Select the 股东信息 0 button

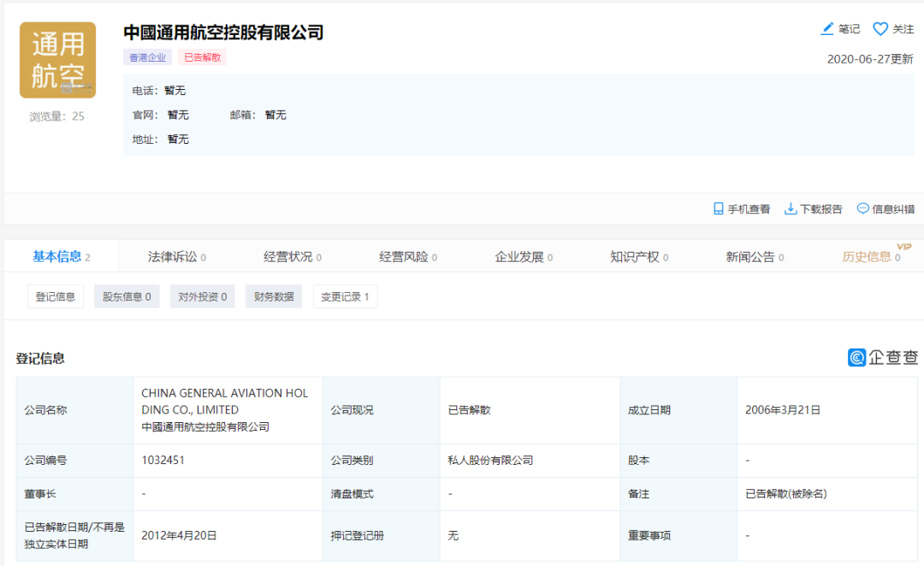pos(127,296)
